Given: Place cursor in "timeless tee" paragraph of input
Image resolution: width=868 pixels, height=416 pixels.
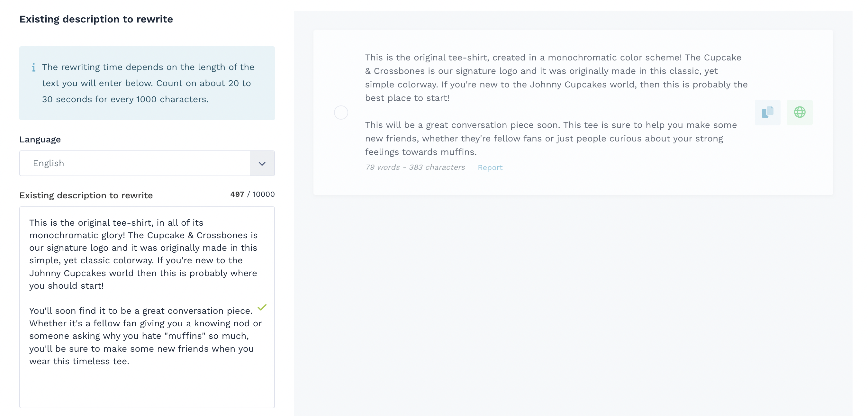Looking at the screenshot, I should click(x=146, y=336).
